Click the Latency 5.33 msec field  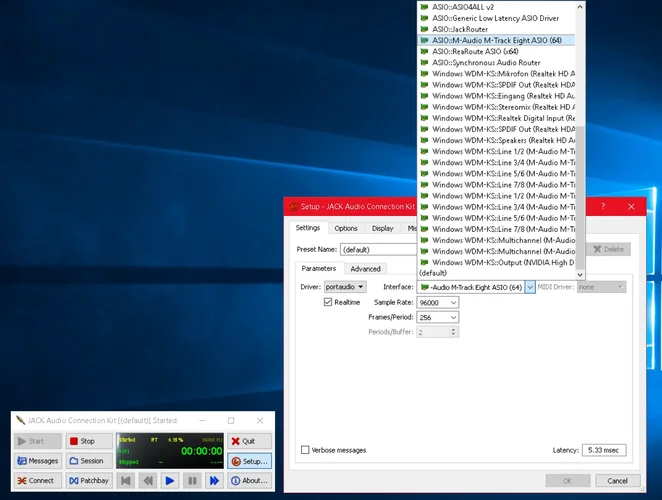(x=604, y=450)
